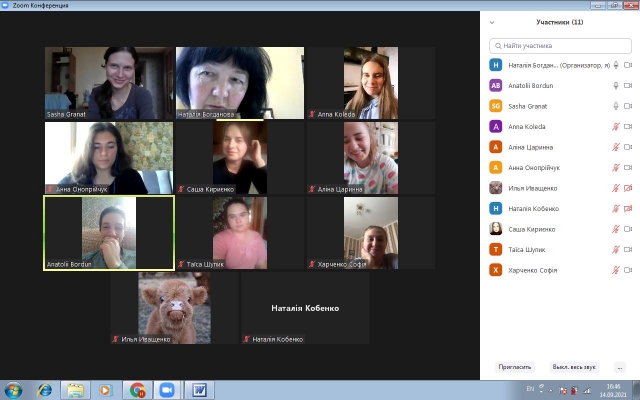Select Sasha Granat video tile
Image resolution: width=640 pixels, height=400 pixels.
pos(109,83)
